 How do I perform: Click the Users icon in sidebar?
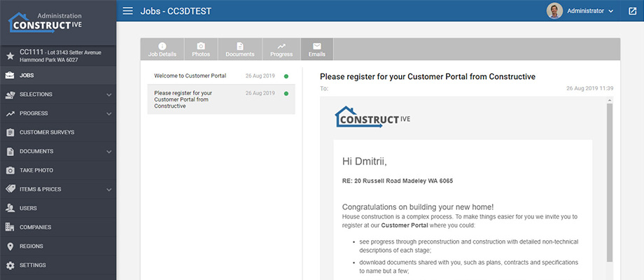click(x=10, y=208)
